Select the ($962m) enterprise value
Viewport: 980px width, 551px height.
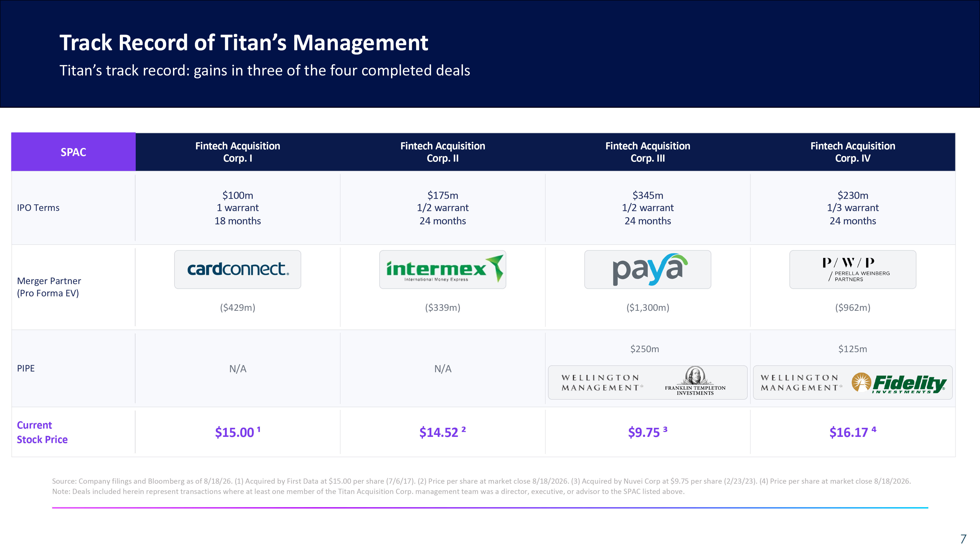pos(853,307)
